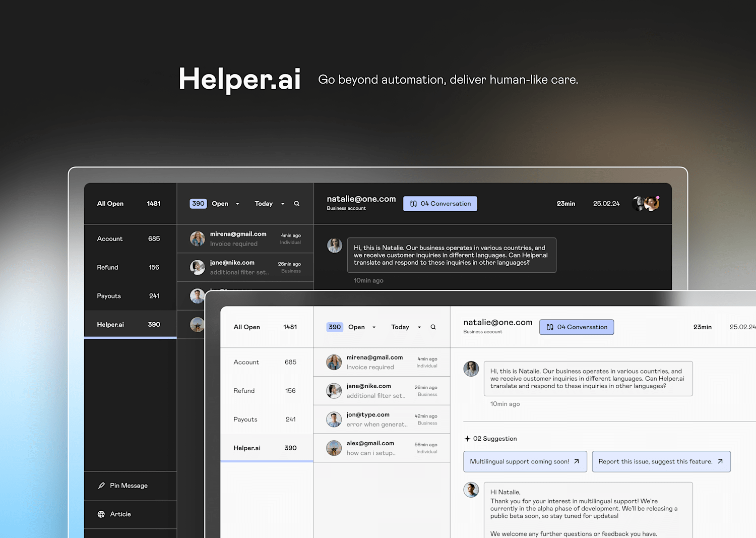
Task: Click Natalie's message bubble in light window
Action: click(588, 379)
